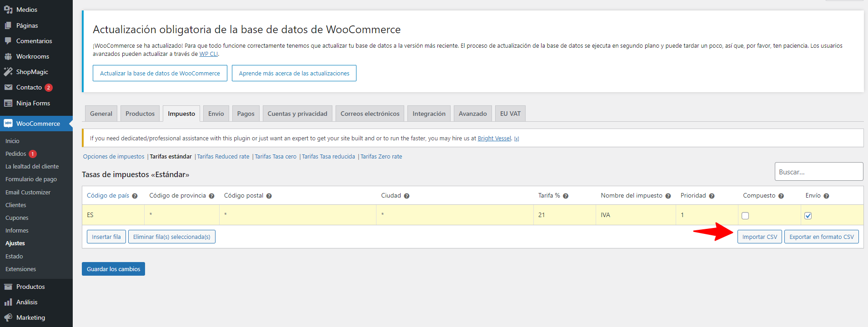The image size is (868, 327).
Task: Click the ShopMagic wand icon
Action: (8, 72)
